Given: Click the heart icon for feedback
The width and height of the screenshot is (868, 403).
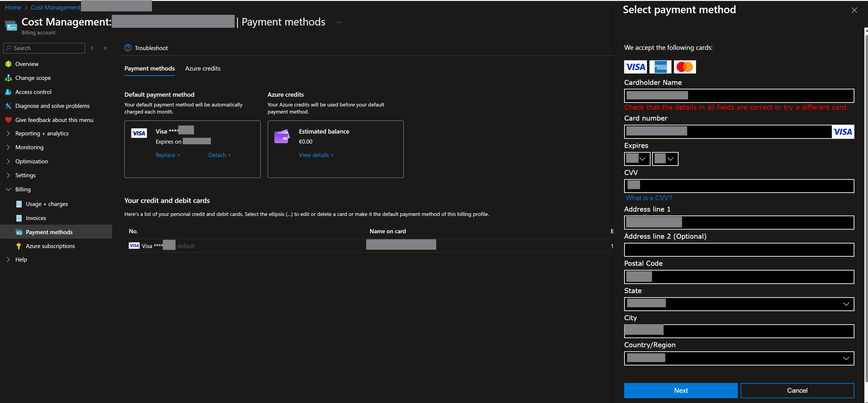Looking at the screenshot, I should pyautogui.click(x=8, y=120).
